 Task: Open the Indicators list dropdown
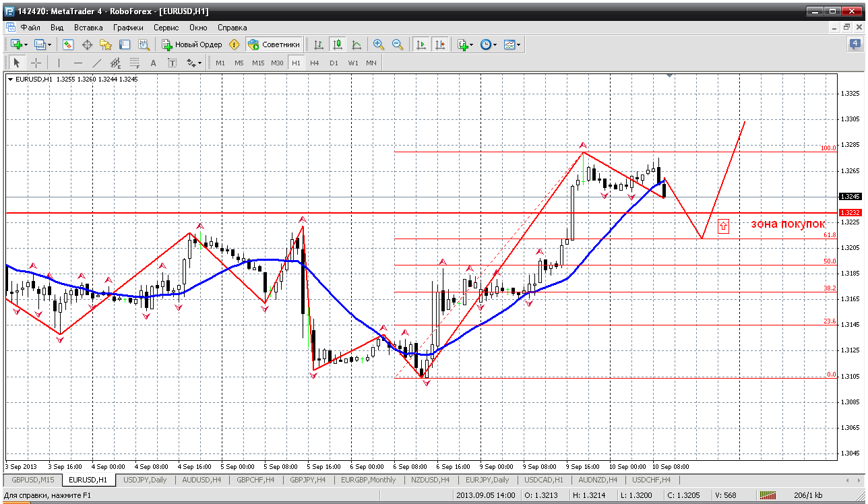465,44
